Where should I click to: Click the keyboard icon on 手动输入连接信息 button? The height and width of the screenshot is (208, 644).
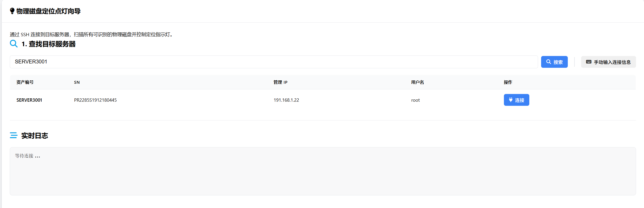pyautogui.click(x=589, y=62)
